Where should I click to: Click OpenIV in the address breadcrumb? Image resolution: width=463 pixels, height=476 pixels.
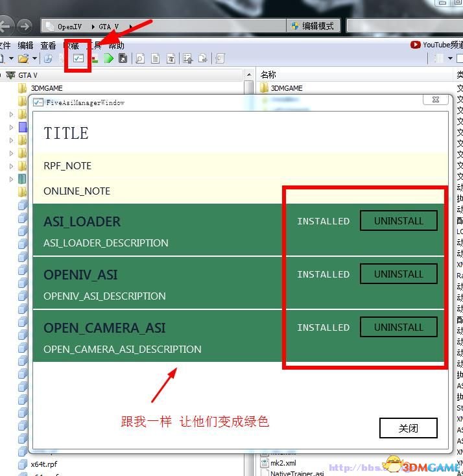(69, 27)
